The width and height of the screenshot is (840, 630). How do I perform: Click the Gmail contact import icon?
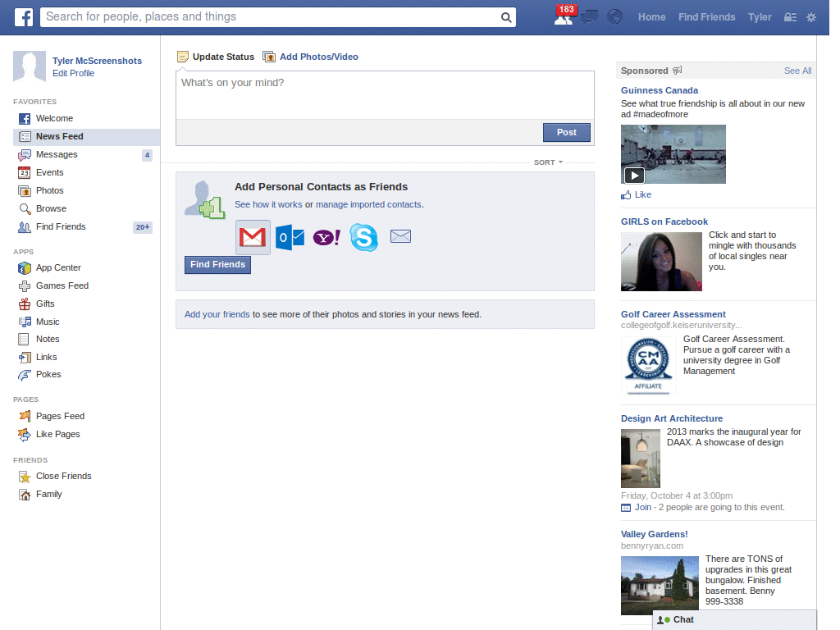tap(253, 237)
